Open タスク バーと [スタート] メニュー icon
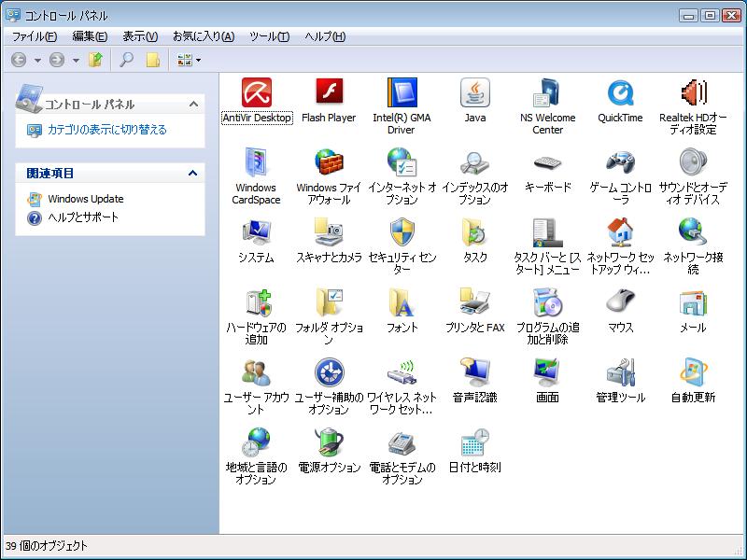This screenshot has width=747, height=560. pyautogui.click(x=547, y=232)
